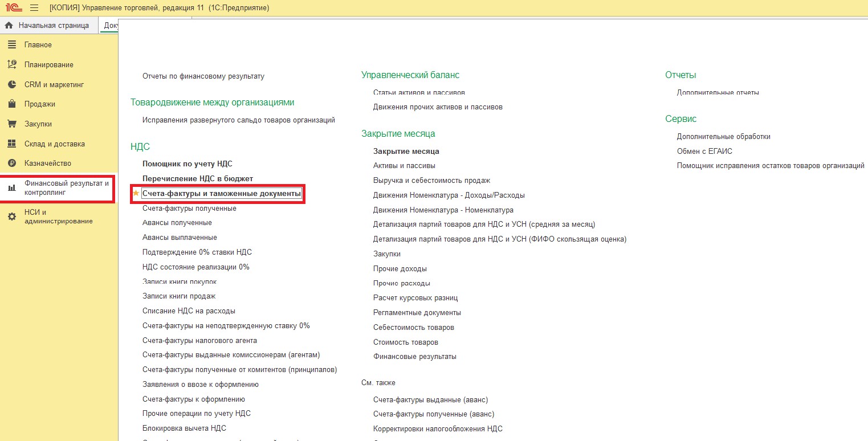Open Движения Номенклатура - Доходы/Расходы
The width and height of the screenshot is (868, 441).
pyautogui.click(x=449, y=195)
